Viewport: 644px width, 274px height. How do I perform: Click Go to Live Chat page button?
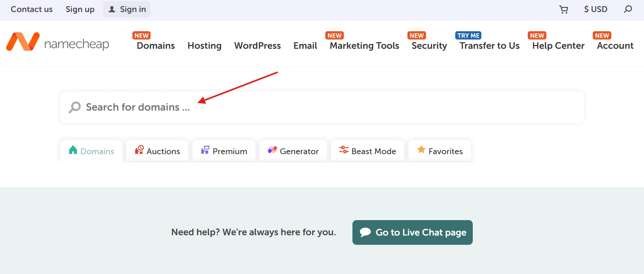[413, 232]
